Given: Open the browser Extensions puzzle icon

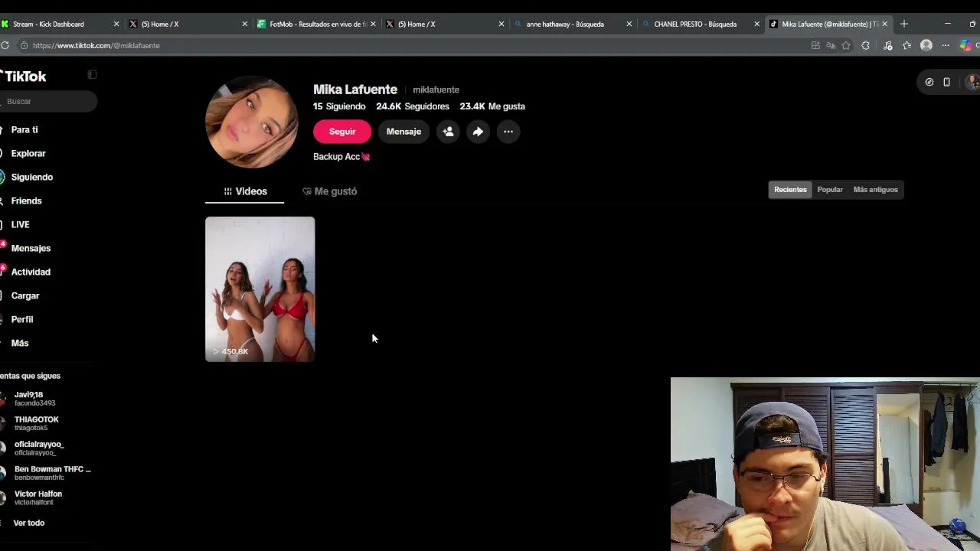Looking at the screenshot, I should 865,45.
